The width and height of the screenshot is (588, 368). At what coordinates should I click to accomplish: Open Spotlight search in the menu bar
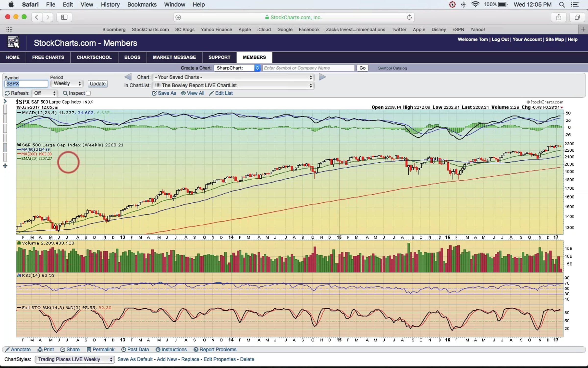(x=562, y=4)
